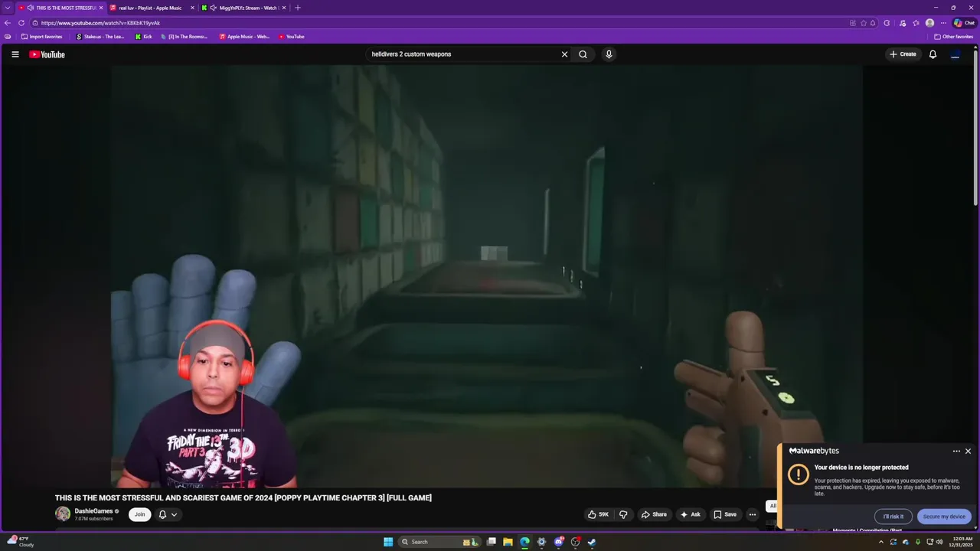This screenshot has height=551, width=980.
Task: Click Secure my device button
Action: coord(944,517)
